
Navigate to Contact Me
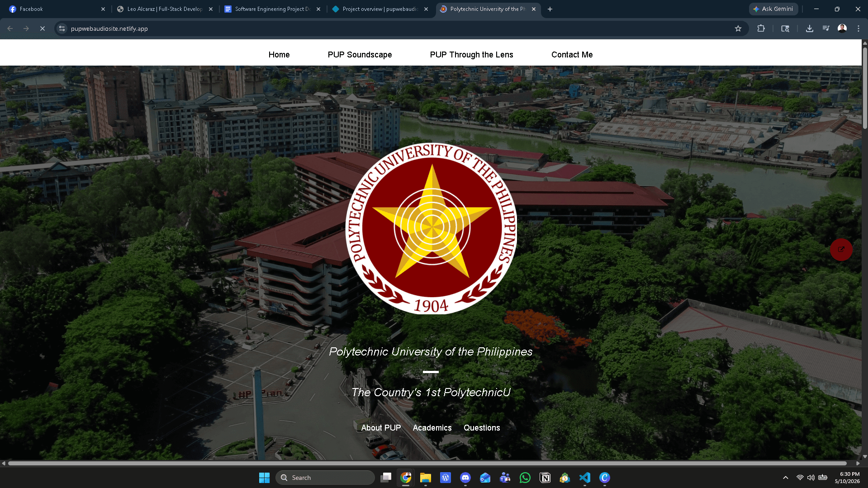[x=572, y=55]
